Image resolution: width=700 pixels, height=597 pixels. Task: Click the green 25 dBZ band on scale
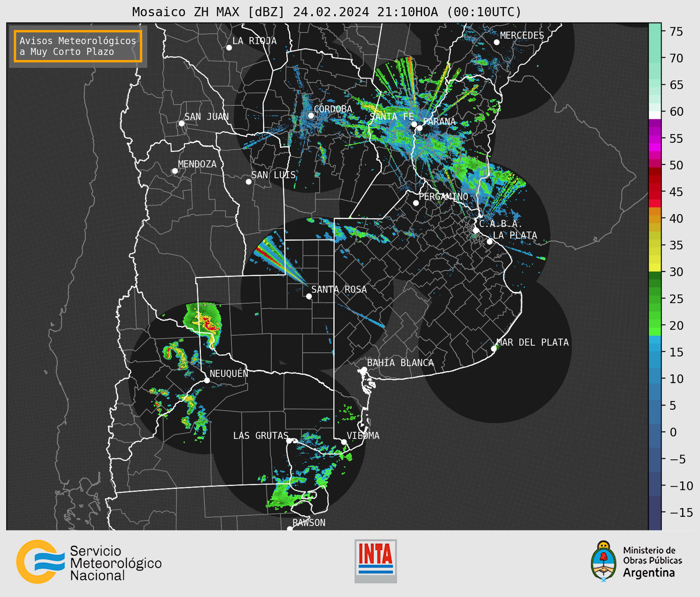tap(655, 298)
